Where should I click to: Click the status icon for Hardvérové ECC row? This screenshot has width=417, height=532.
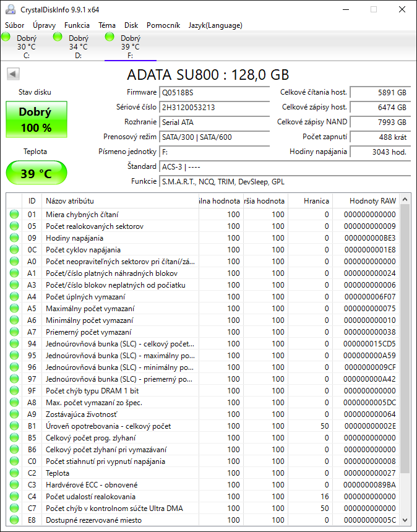point(14,485)
